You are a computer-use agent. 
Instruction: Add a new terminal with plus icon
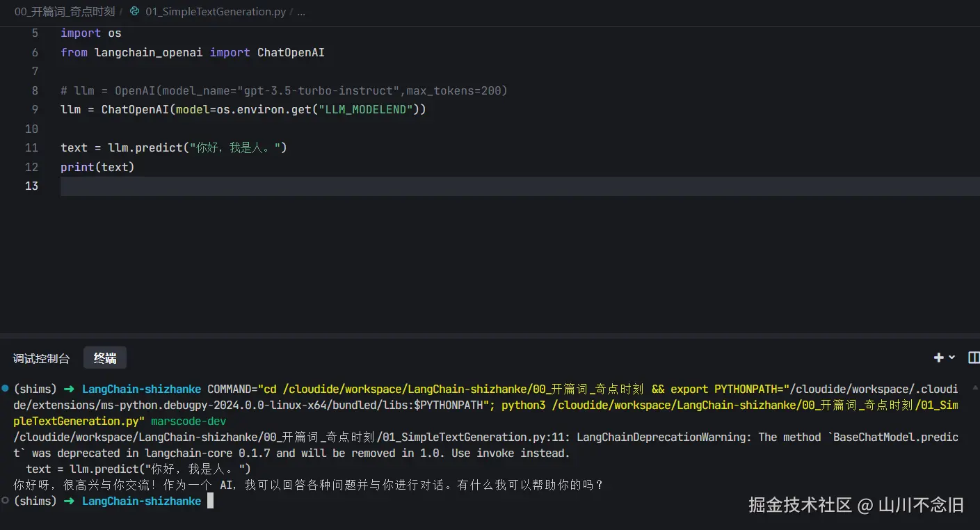938,358
